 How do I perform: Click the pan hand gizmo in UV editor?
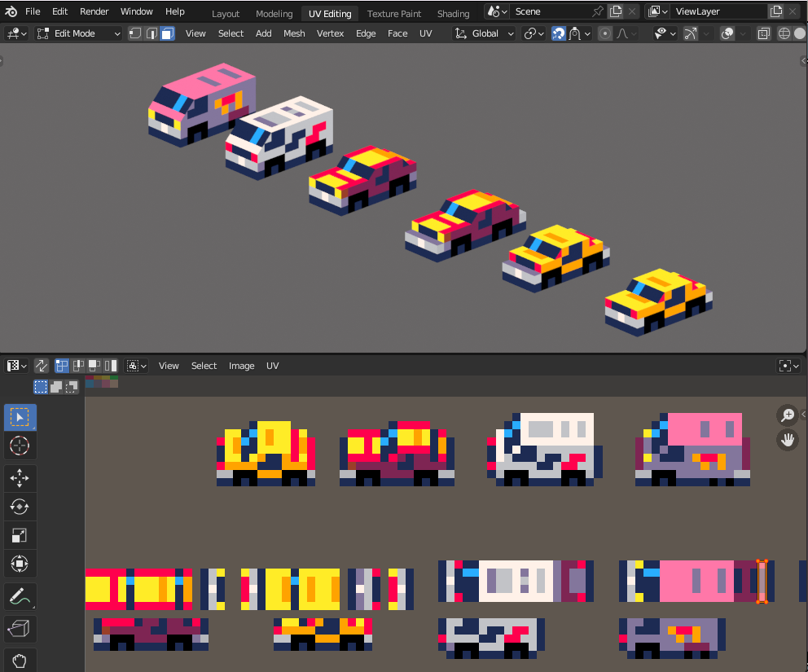(788, 440)
